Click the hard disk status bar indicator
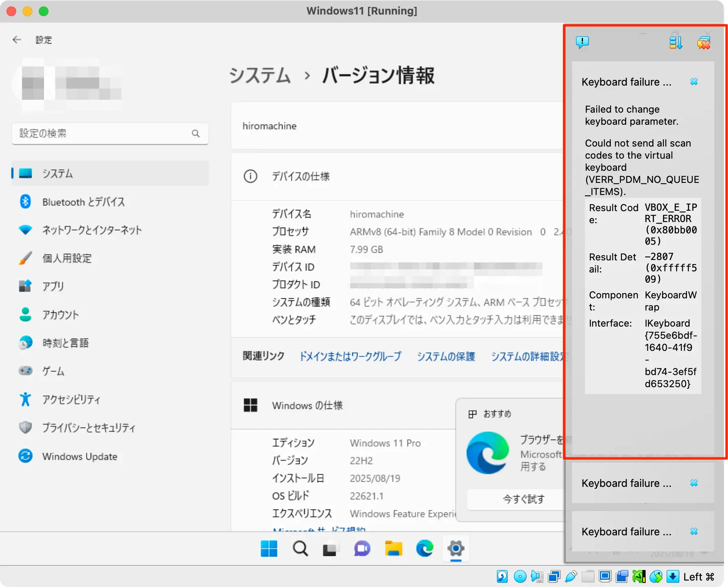 click(x=502, y=577)
